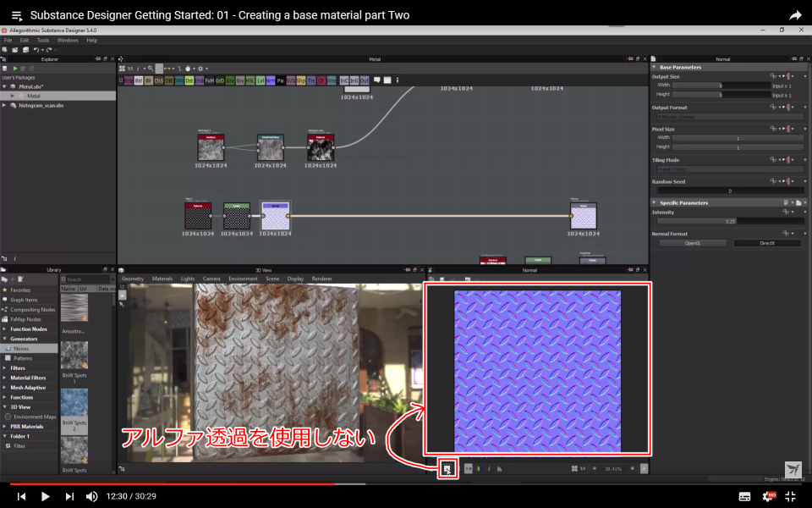Open the Tools menu
Image resolution: width=812 pixels, height=508 pixels.
click(43, 40)
